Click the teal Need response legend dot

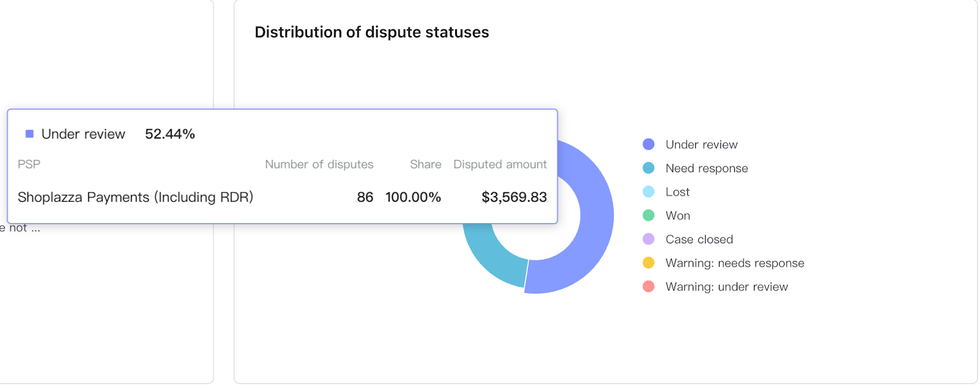coord(649,168)
